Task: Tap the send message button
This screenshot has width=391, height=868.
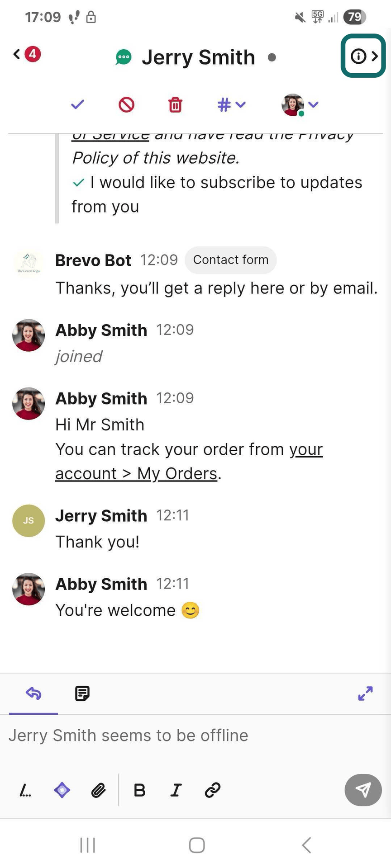Action: tap(362, 790)
